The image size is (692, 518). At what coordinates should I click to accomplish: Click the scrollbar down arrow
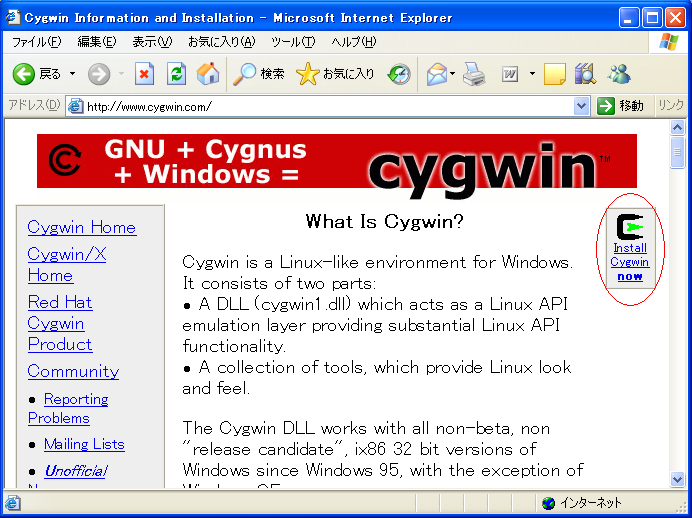click(677, 479)
